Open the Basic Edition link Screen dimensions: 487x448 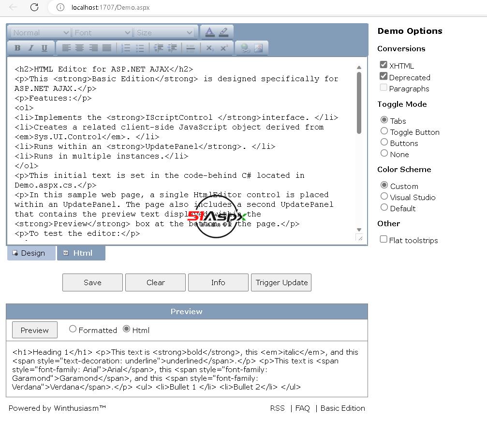[x=342, y=408]
